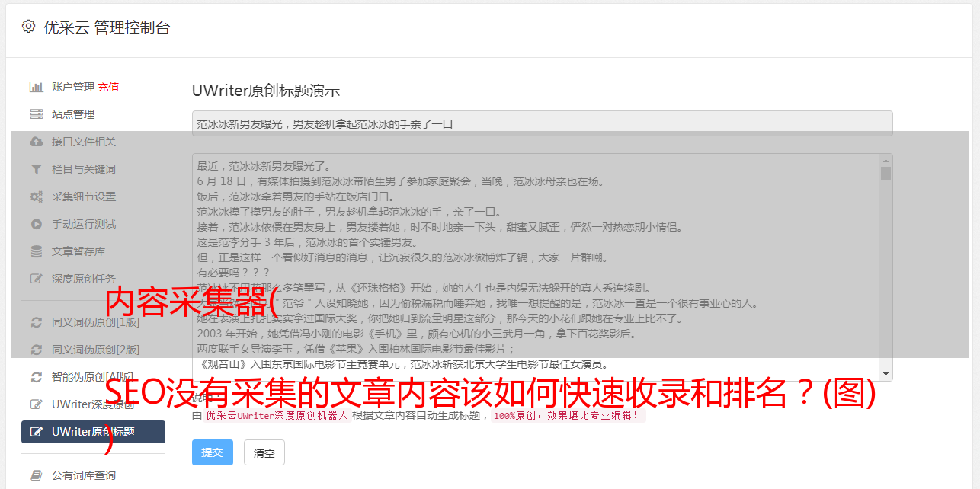Image resolution: width=980 pixels, height=489 pixels.
Task: Click the gear icon beside 优采云 管理控制台
Action: pos(28,27)
